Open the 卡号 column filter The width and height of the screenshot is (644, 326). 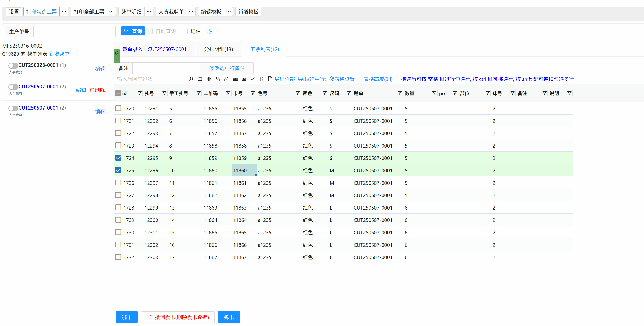pos(253,93)
